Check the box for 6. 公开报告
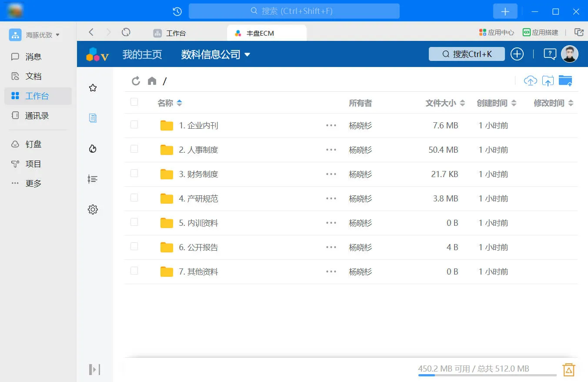Screen dimensions: 588x382 [134, 246]
